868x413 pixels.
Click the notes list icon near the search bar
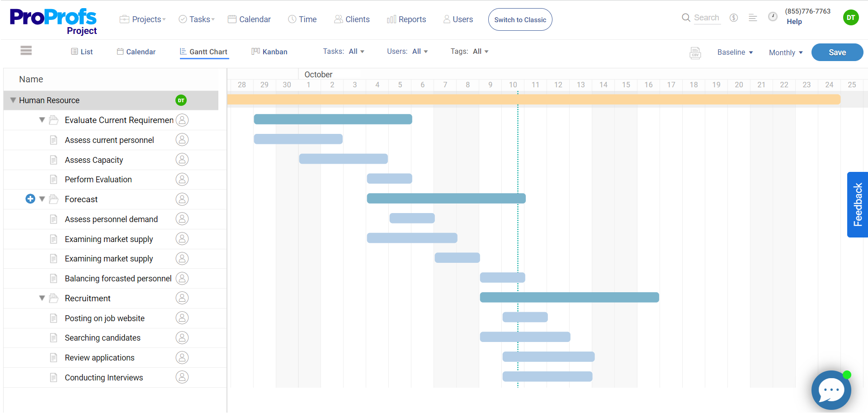(x=753, y=18)
